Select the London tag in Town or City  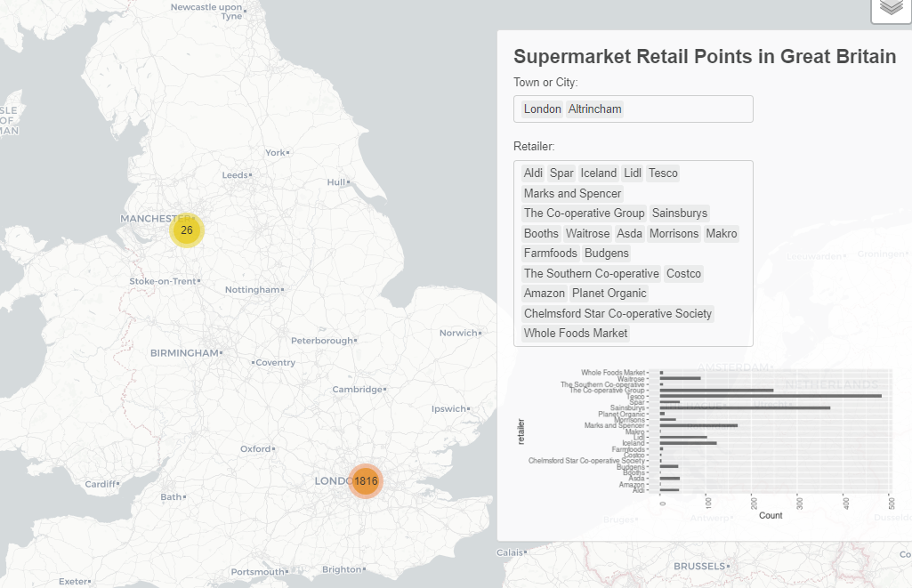pyautogui.click(x=542, y=109)
